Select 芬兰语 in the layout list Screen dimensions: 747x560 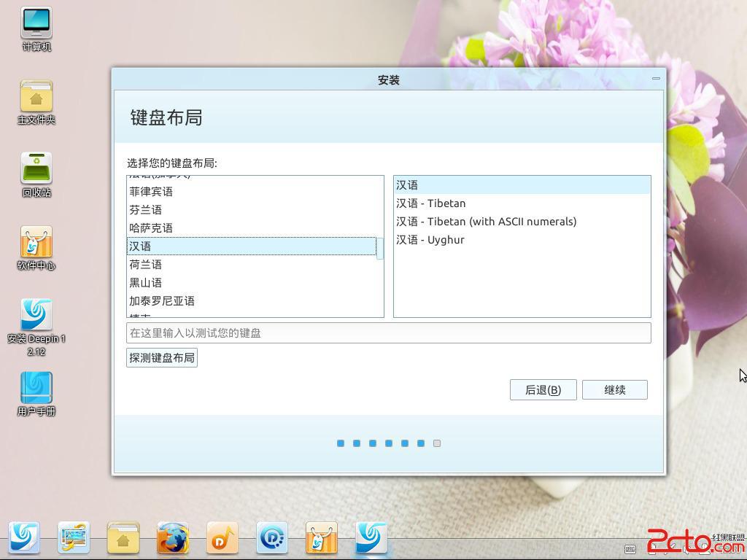tap(252, 209)
